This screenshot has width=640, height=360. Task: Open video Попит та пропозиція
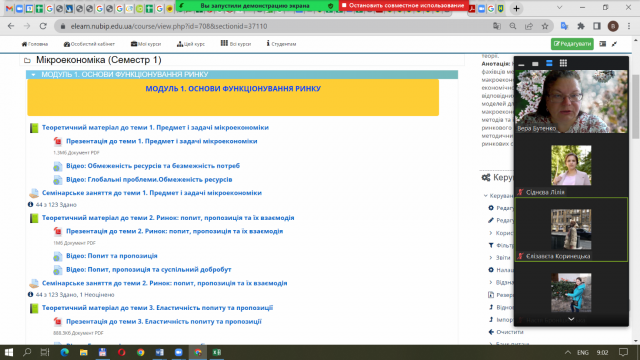coord(112,256)
